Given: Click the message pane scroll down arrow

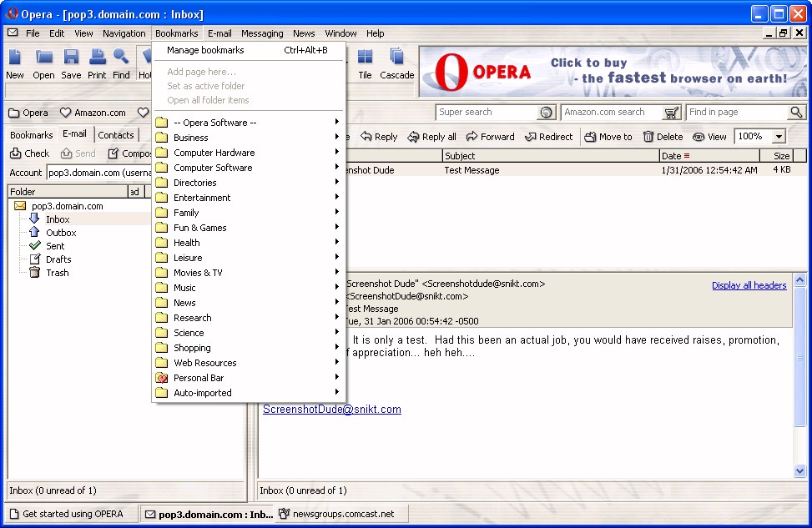Looking at the screenshot, I should (799, 471).
